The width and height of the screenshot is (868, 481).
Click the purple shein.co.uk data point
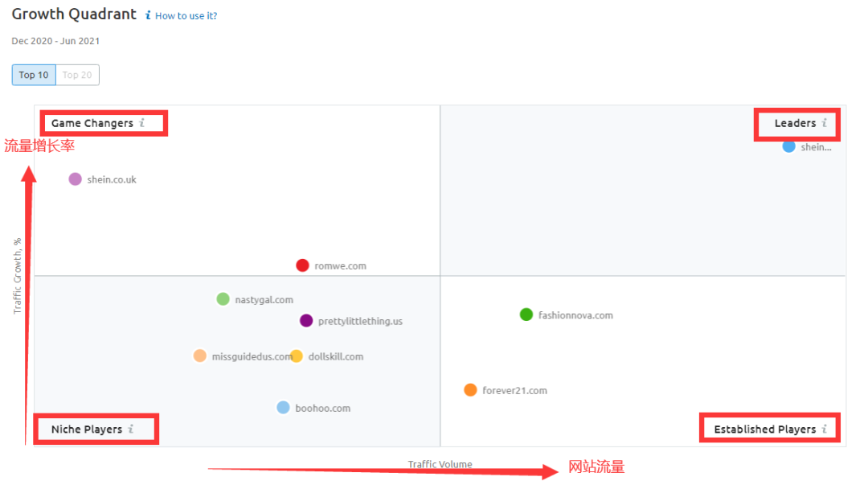[x=75, y=179]
